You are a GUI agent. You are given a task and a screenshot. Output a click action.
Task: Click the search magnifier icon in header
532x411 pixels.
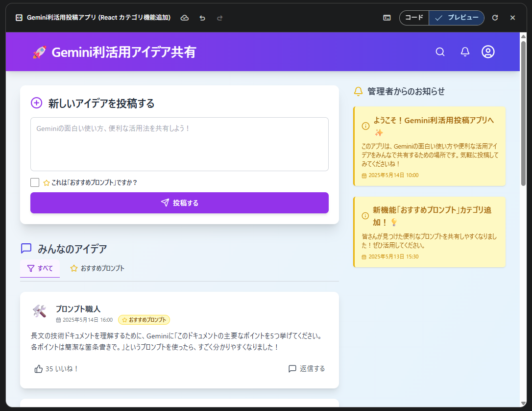[x=440, y=52]
